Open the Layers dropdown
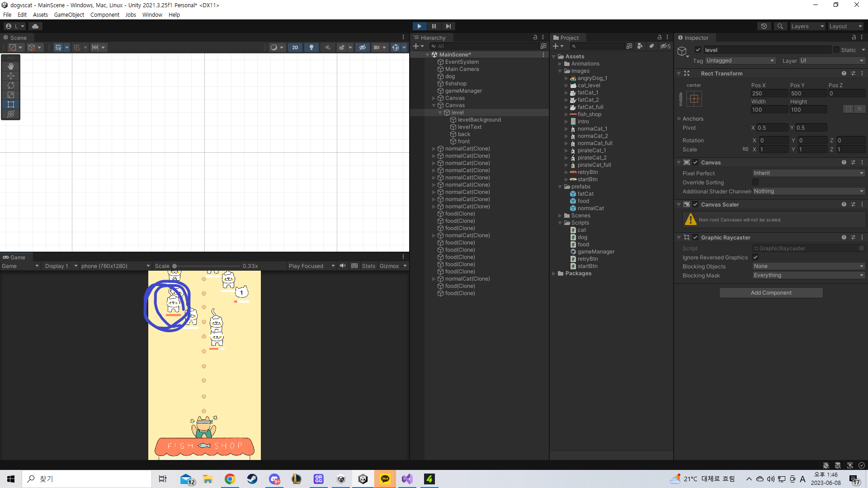Screen dimensions: 868x488 [807, 26]
